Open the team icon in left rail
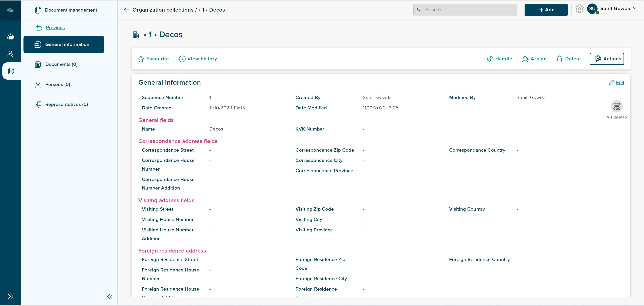The width and height of the screenshot is (644, 306). point(10,37)
